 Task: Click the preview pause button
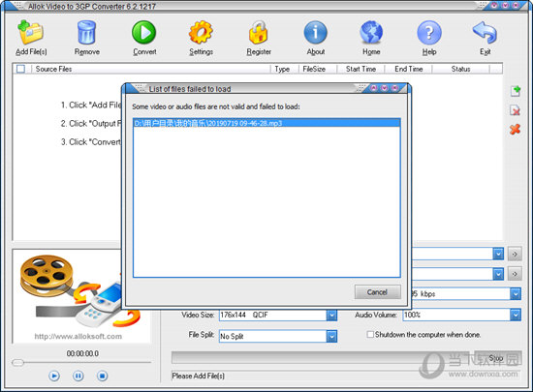[78, 376]
